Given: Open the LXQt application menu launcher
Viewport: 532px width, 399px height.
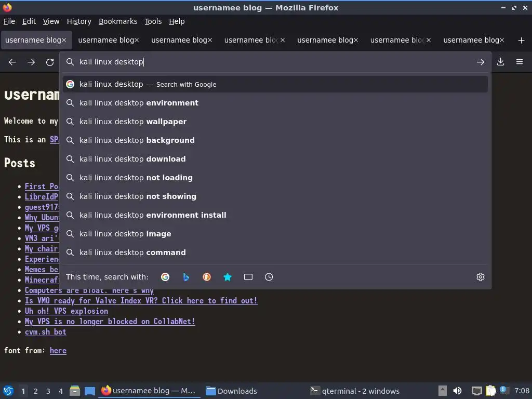Looking at the screenshot, I should point(8,391).
